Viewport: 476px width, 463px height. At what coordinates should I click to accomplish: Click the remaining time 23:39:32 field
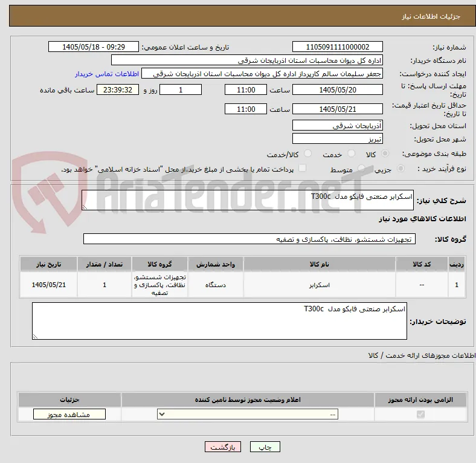tap(118, 89)
